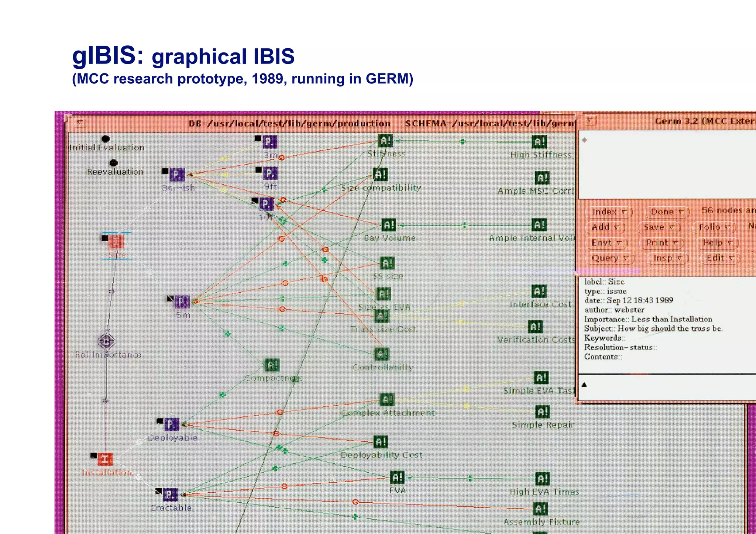
Task: Click the Erectable position node icon
Action: [x=170, y=495]
